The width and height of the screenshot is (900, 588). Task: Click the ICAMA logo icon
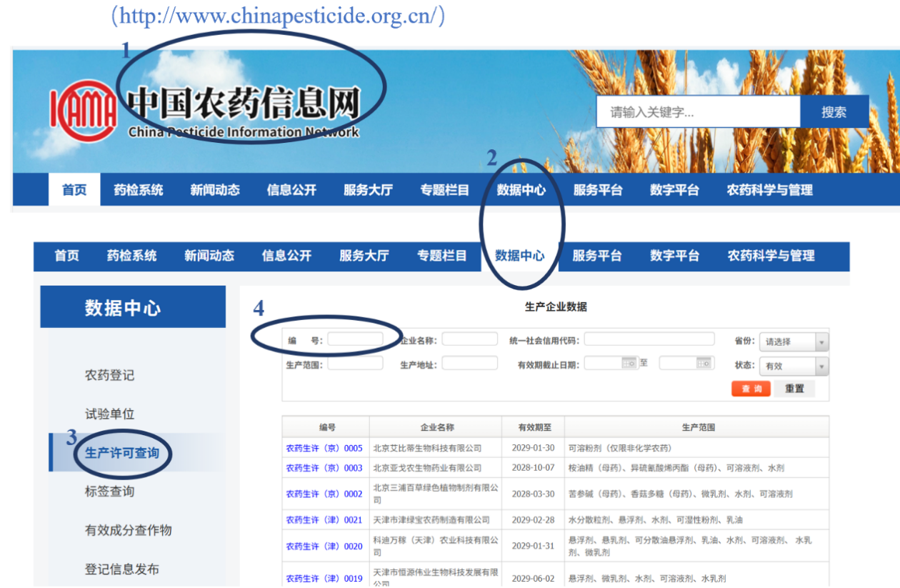point(84,110)
